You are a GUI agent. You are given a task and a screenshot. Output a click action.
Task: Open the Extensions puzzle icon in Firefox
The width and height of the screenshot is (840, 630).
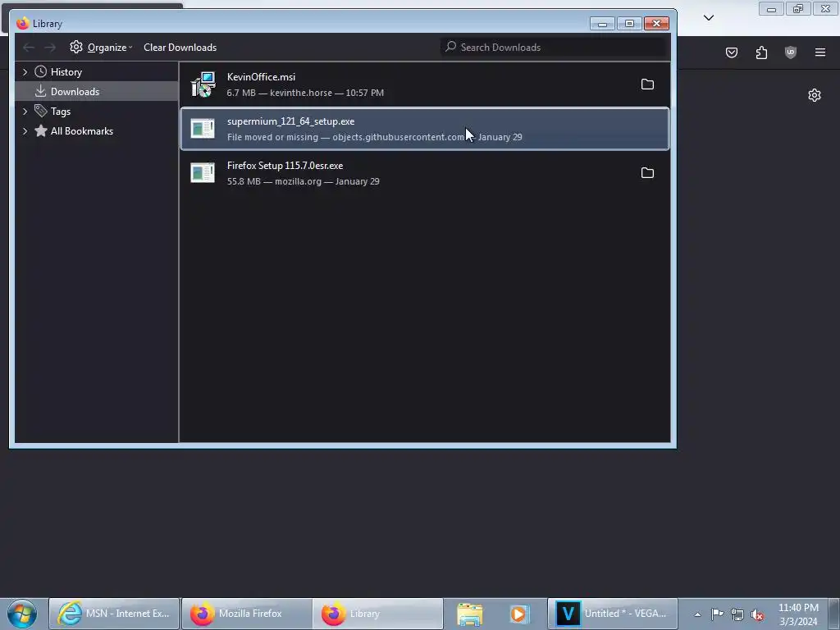pyautogui.click(x=761, y=52)
